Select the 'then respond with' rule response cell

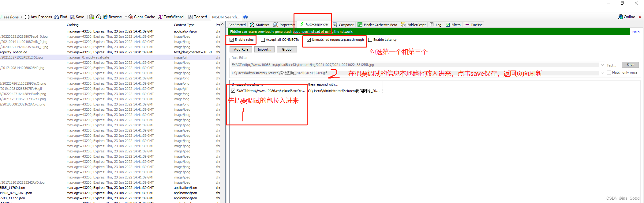345,91
